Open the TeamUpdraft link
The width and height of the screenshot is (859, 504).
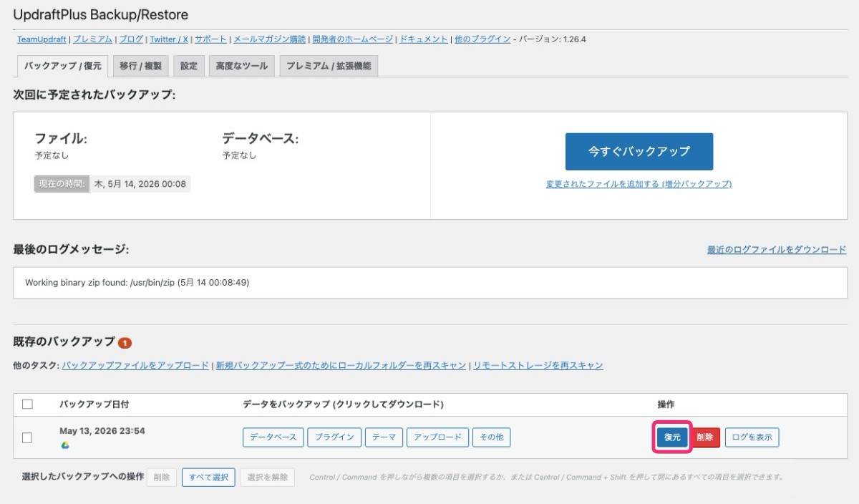point(42,39)
